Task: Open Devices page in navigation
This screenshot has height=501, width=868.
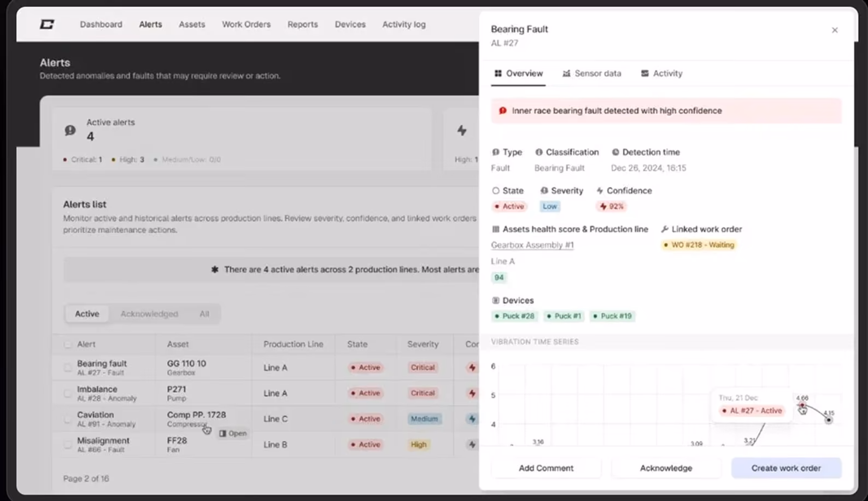Action: pos(350,25)
